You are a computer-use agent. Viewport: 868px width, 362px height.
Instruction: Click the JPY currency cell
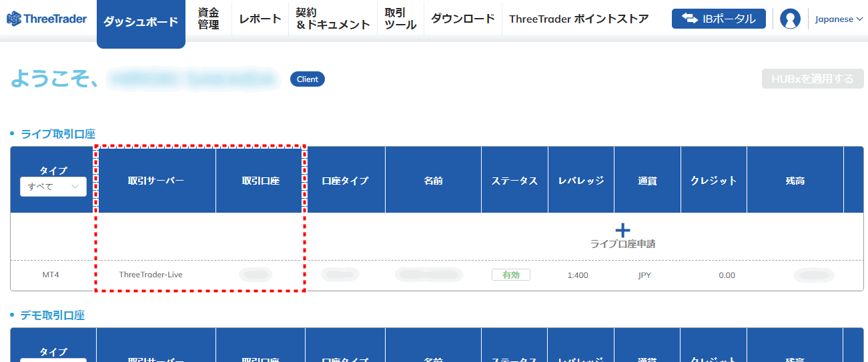click(x=644, y=275)
